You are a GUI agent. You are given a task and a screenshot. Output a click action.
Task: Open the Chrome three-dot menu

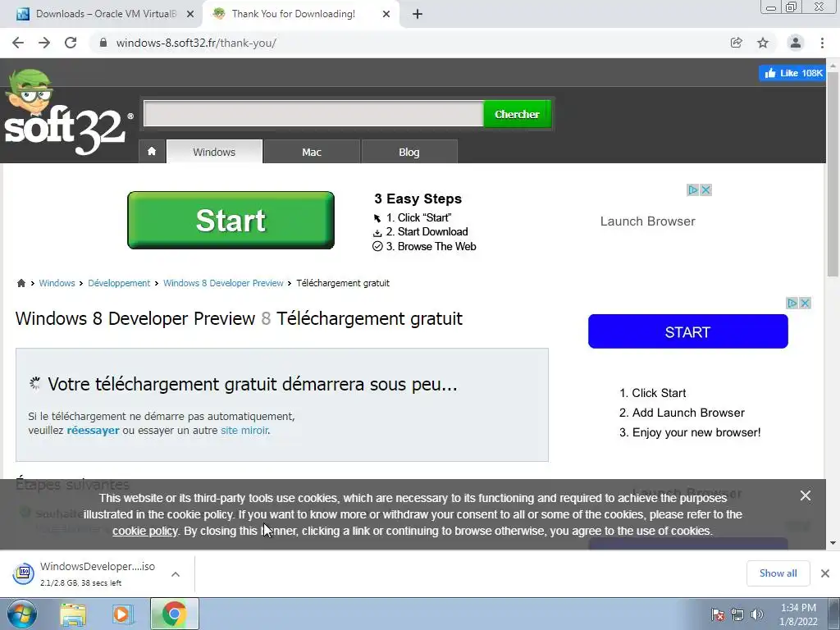click(x=822, y=43)
